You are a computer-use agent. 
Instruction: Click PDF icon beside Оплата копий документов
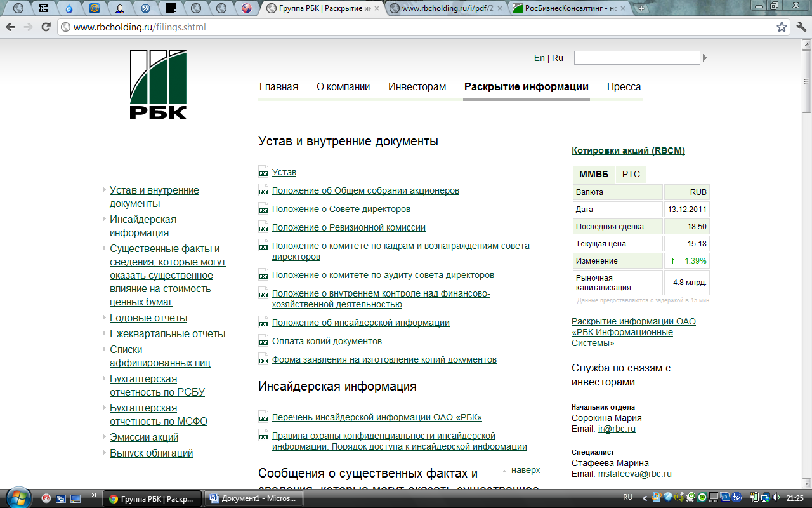(263, 341)
